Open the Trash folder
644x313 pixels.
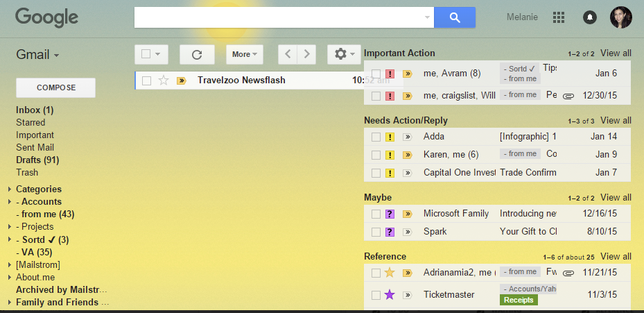[x=27, y=172]
